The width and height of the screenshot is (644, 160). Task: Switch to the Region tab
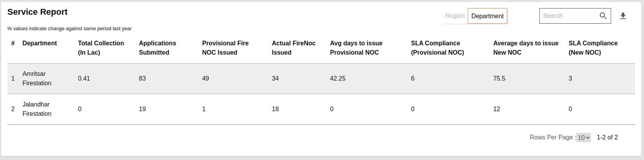click(455, 16)
